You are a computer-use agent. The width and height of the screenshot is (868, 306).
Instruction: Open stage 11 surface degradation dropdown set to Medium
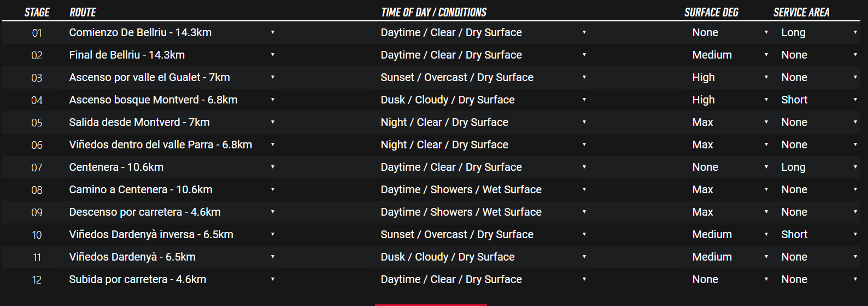[x=730, y=257]
